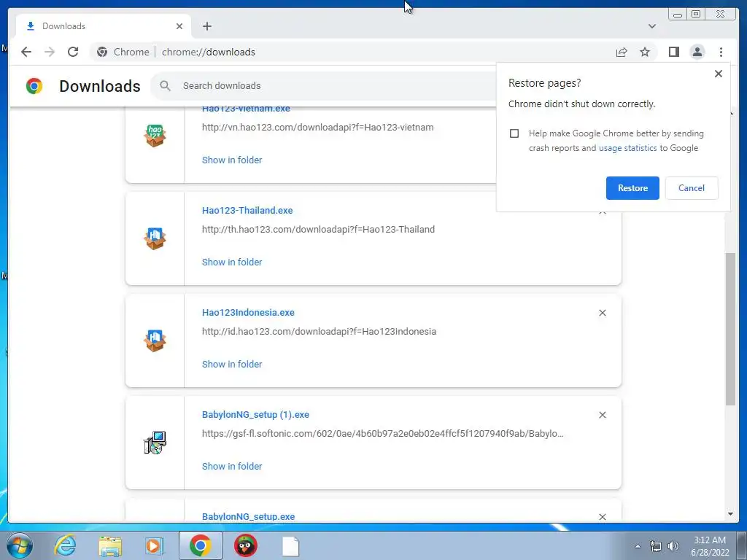The width and height of the screenshot is (747, 560).
Task: Remove BabylonNG_setup (1).exe from the list
Action: pos(602,415)
